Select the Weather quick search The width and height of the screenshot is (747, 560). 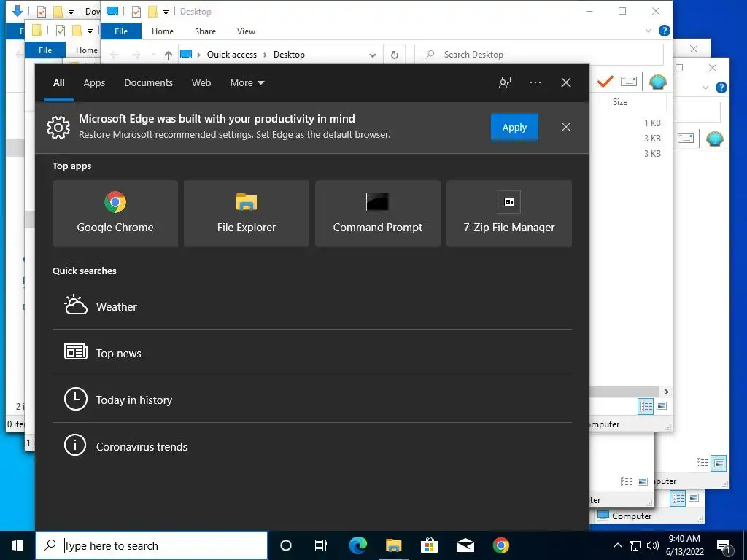pyautogui.click(x=312, y=306)
